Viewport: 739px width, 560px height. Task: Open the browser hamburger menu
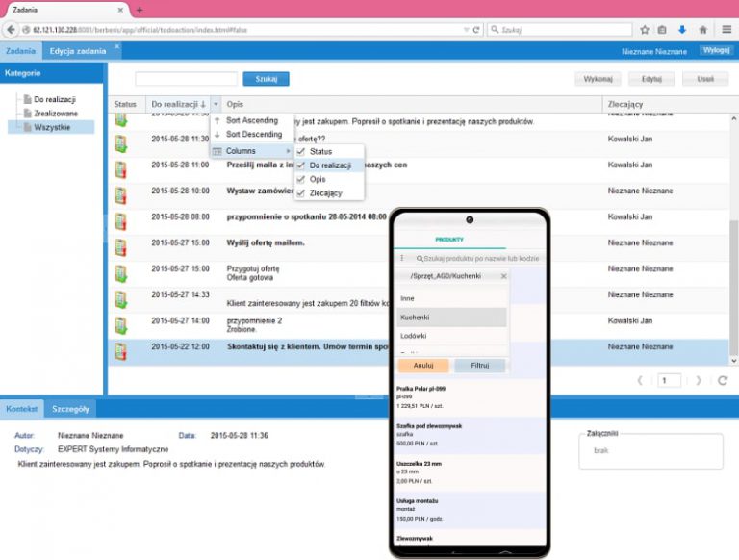click(x=726, y=30)
